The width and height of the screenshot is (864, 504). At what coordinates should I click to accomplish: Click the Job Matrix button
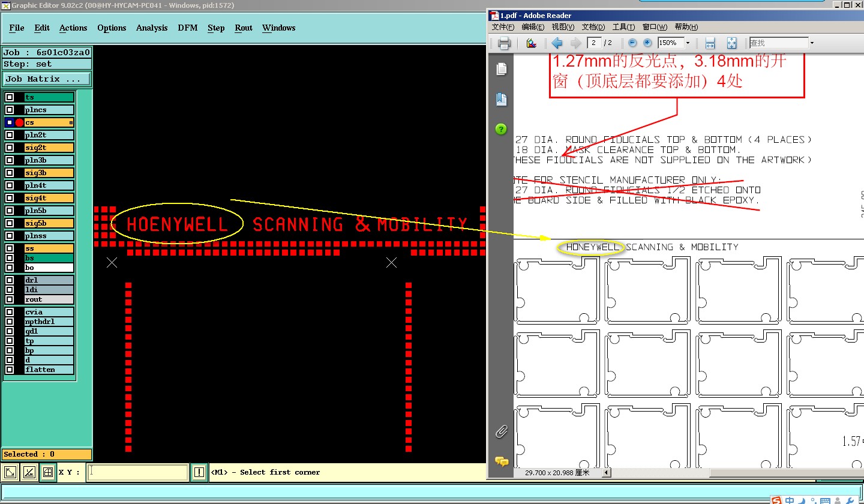47,79
